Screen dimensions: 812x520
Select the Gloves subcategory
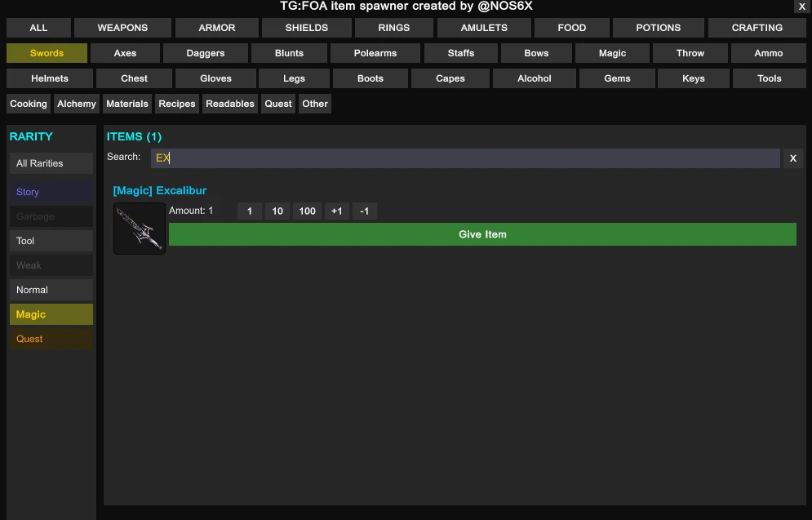[216, 78]
